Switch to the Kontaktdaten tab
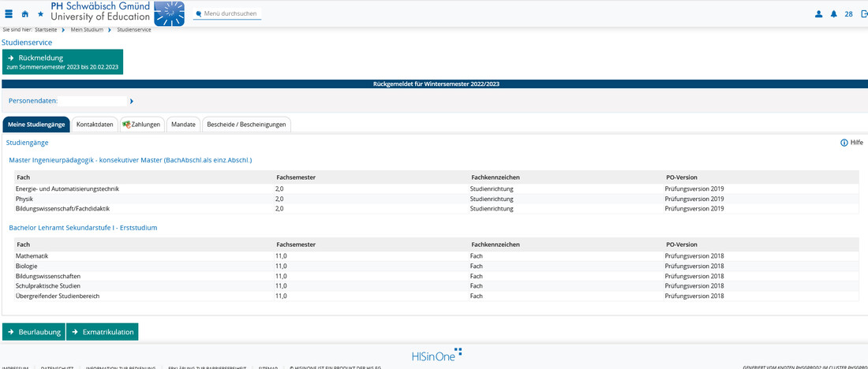Image resolution: width=868 pixels, height=369 pixels. click(95, 125)
